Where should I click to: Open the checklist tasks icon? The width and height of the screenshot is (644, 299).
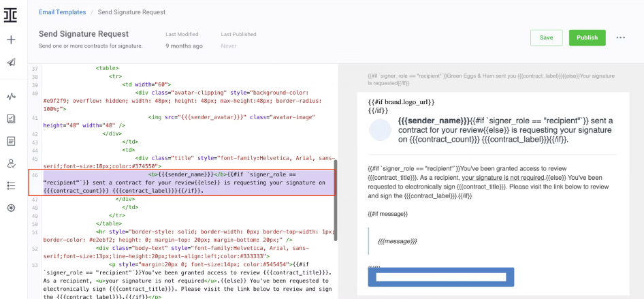tap(11, 119)
